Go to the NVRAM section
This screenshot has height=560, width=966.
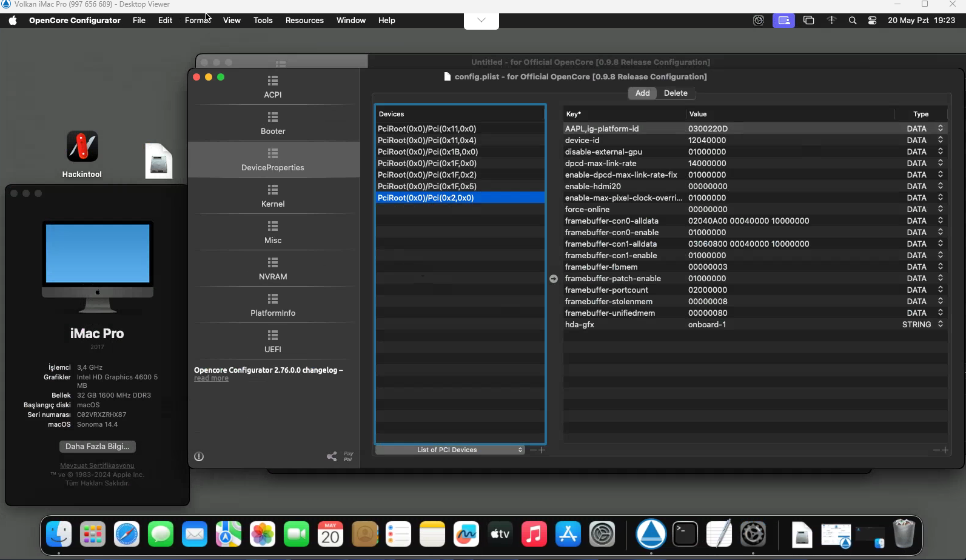pyautogui.click(x=273, y=268)
